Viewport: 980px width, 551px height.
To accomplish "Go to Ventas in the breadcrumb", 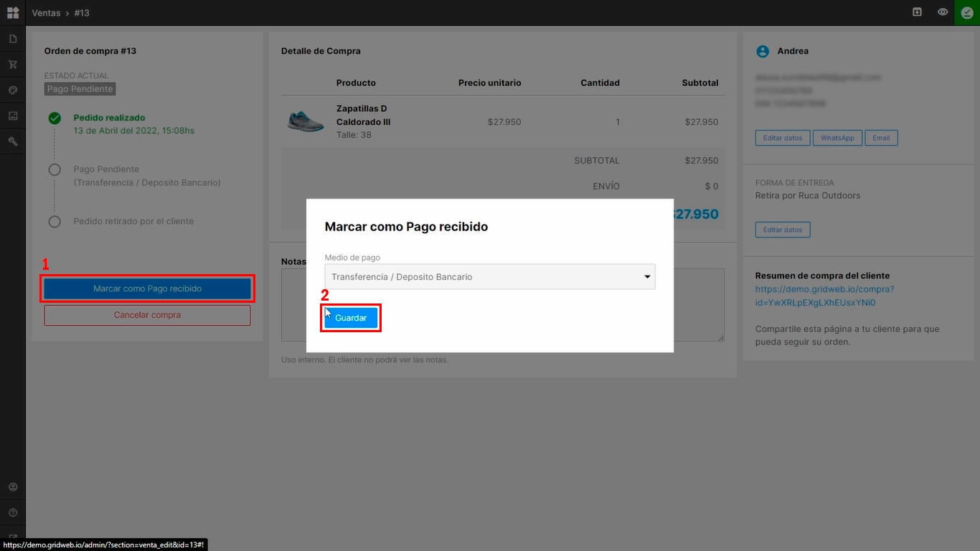I will click(47, 13).
